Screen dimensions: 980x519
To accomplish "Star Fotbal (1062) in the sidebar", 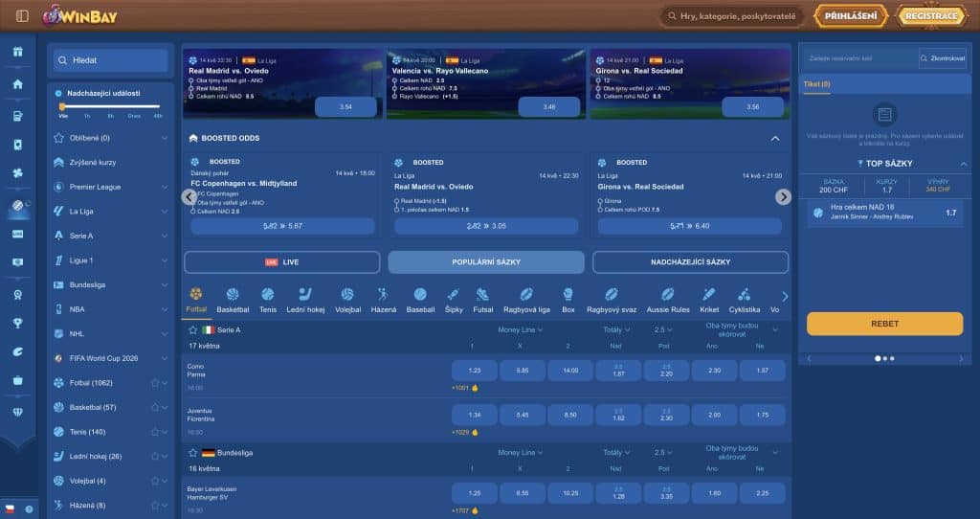I will tap(154, 383).
